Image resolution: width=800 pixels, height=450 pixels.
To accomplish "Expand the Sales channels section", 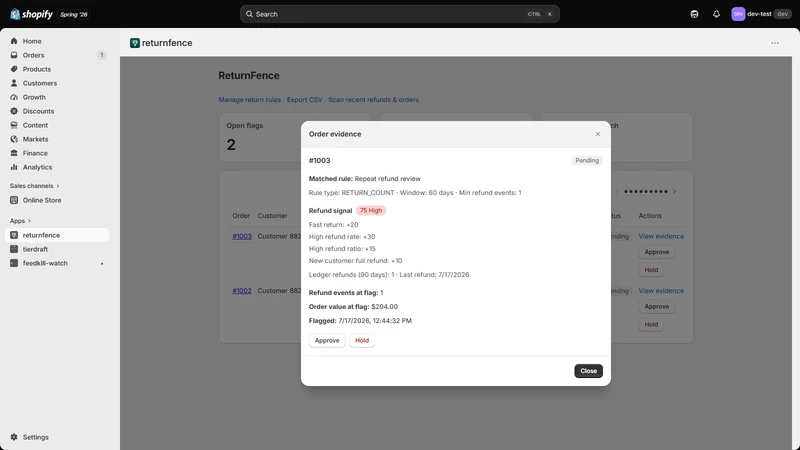I will (34, 186).
